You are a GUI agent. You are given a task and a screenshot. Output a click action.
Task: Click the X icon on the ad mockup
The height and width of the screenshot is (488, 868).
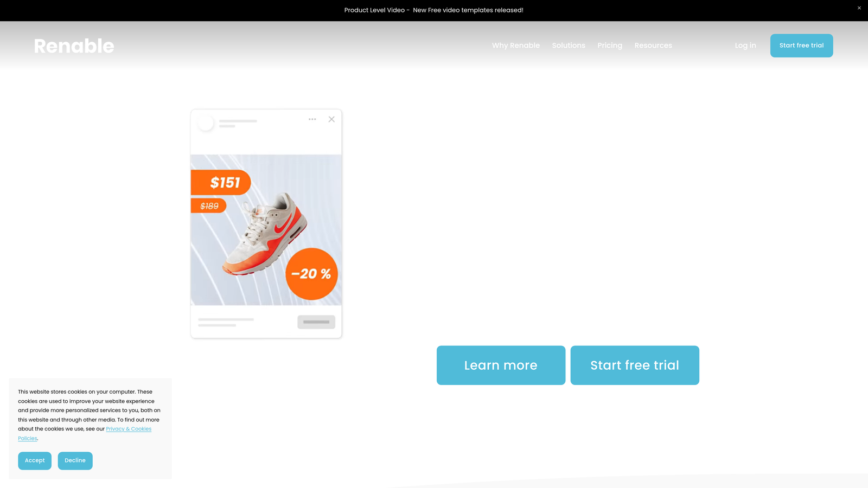(x=331, y=119)
